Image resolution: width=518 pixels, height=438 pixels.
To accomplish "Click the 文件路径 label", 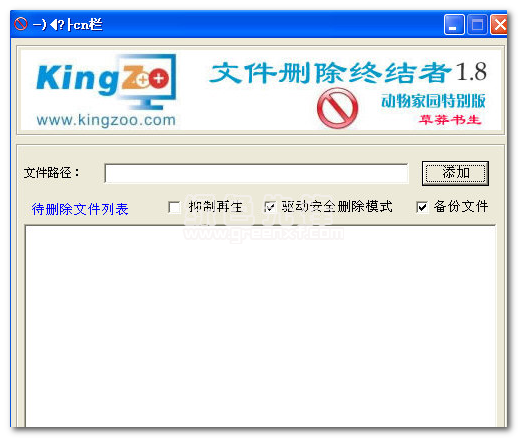I will [52, 173].
